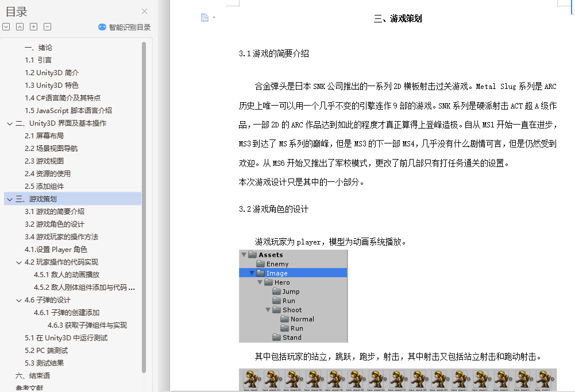This screenshot has height=392, width=575.
Task: Click the document title 三、游戏策划
Action: pos(398,19)
